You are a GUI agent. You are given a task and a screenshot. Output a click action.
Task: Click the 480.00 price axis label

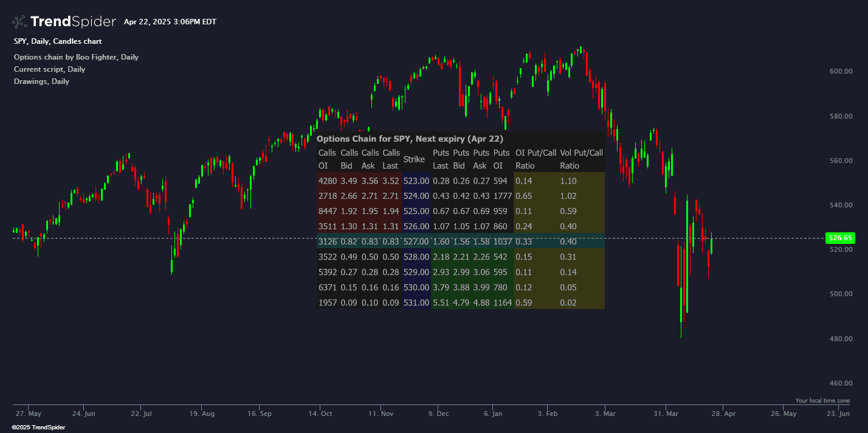pyautogui.click(x=840, y=339)
